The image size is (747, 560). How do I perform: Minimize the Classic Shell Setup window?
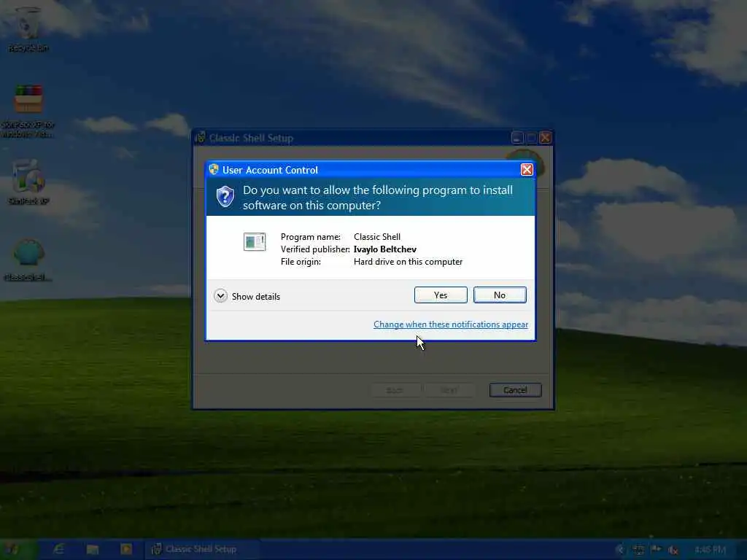517,138
